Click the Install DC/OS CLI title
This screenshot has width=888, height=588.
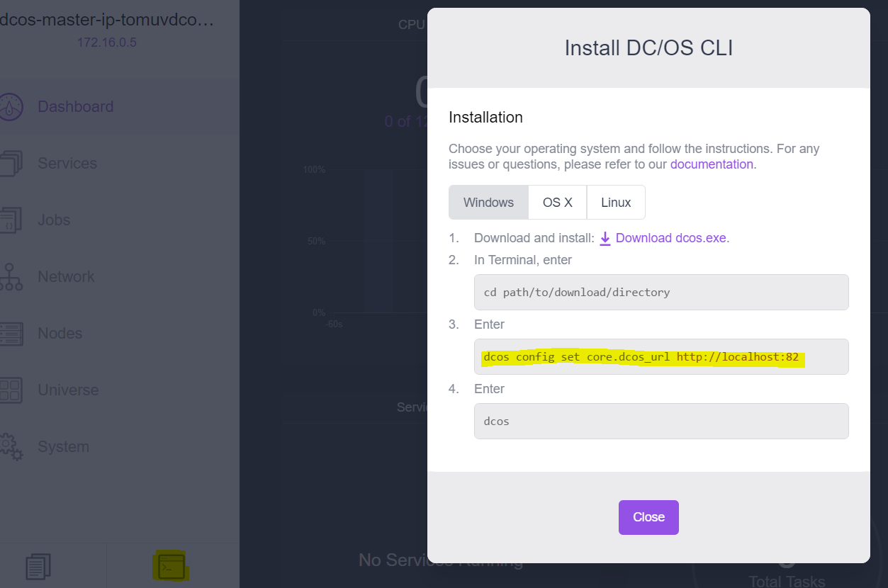(x=648, y=48)
